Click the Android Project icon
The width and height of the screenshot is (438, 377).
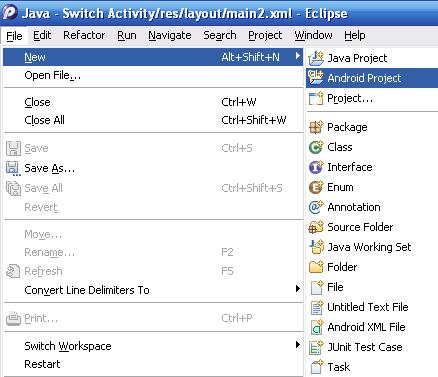click(x=316, y=78)
